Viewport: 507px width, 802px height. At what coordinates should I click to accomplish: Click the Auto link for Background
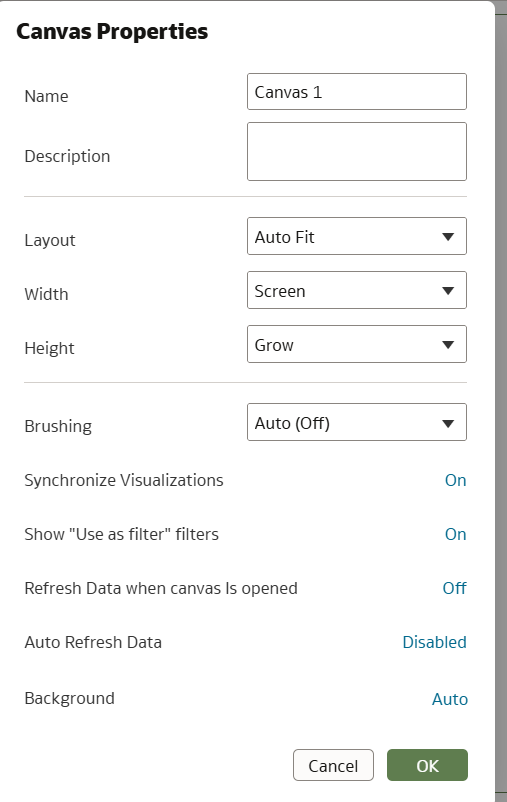click(x=450, y=699)
